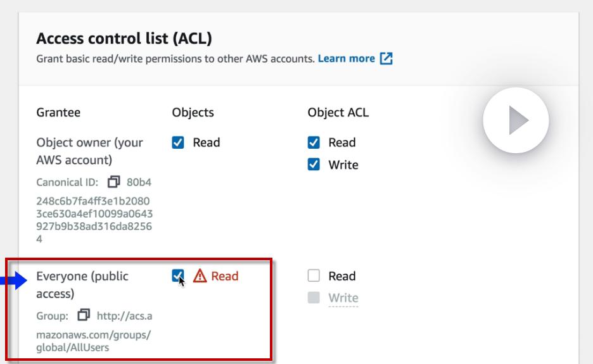The image size is (593, 364).
Task: Click the Access control list (ACL) heading
Action: pyautogui.click(x=124, y=39)
